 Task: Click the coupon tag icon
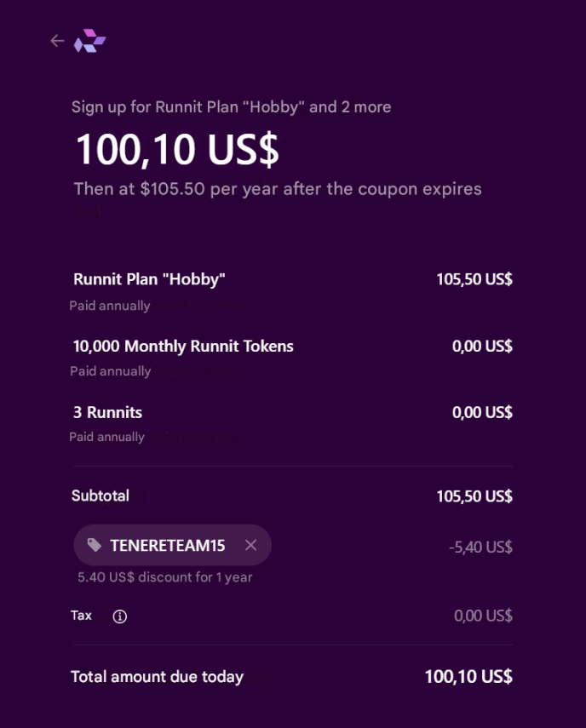point(95,545)
